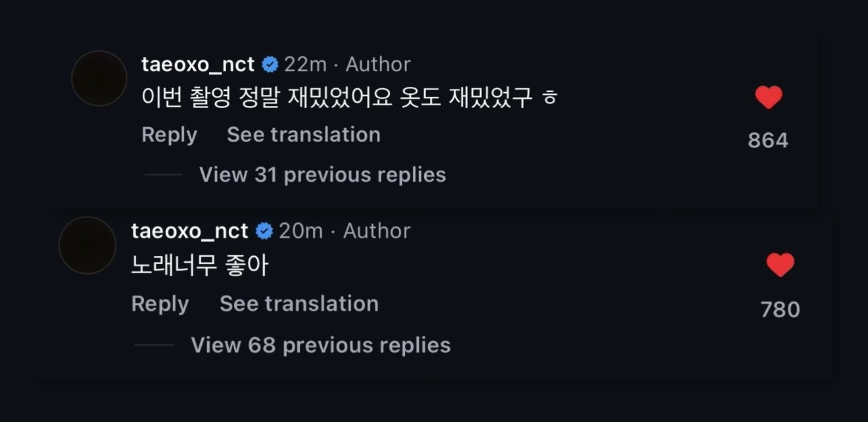Show who liked via the 780 count
Screen dimensions: 868x422
[x=780, y=309]
